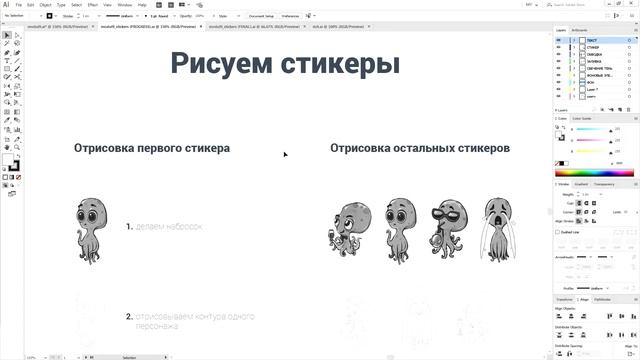The height and width of the screenshot is (360, 640).
Task: Select the Paintbrush tool
Action: [x=17, y=69]
